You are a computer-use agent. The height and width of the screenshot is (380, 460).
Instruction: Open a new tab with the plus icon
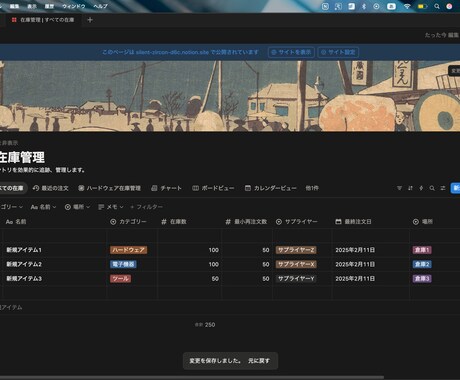pyautogui.click(x=90, y=20)
